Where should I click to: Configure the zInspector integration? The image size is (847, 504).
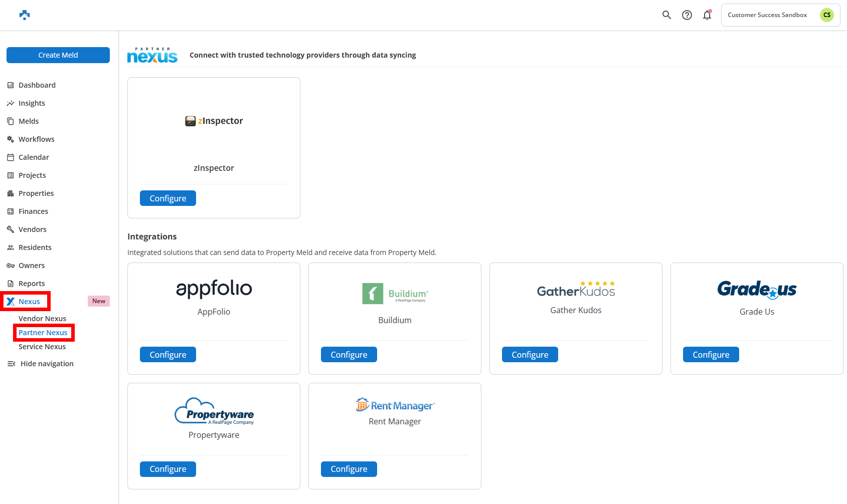(167, 198)
